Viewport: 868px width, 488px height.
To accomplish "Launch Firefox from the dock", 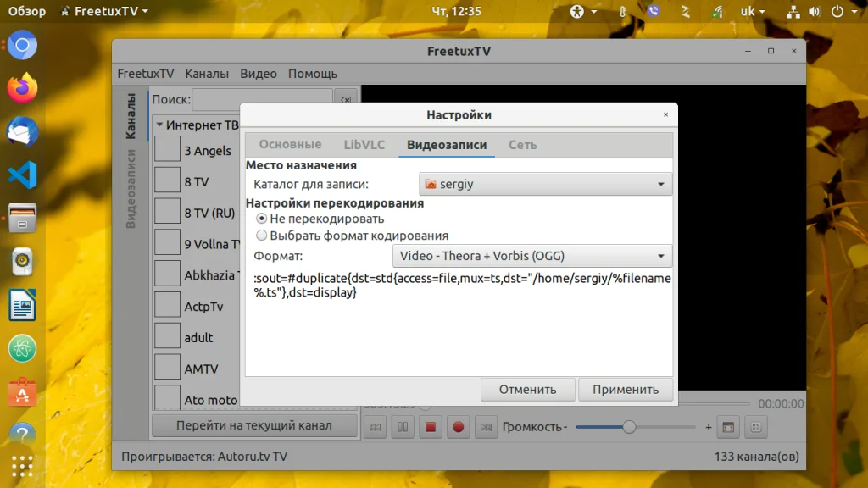I will (x=22, y=88).
